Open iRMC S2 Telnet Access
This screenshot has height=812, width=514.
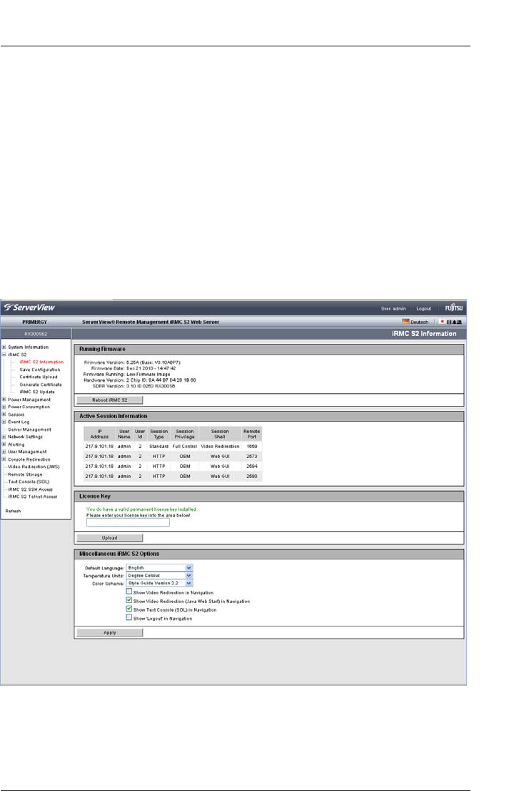point(32,496)
